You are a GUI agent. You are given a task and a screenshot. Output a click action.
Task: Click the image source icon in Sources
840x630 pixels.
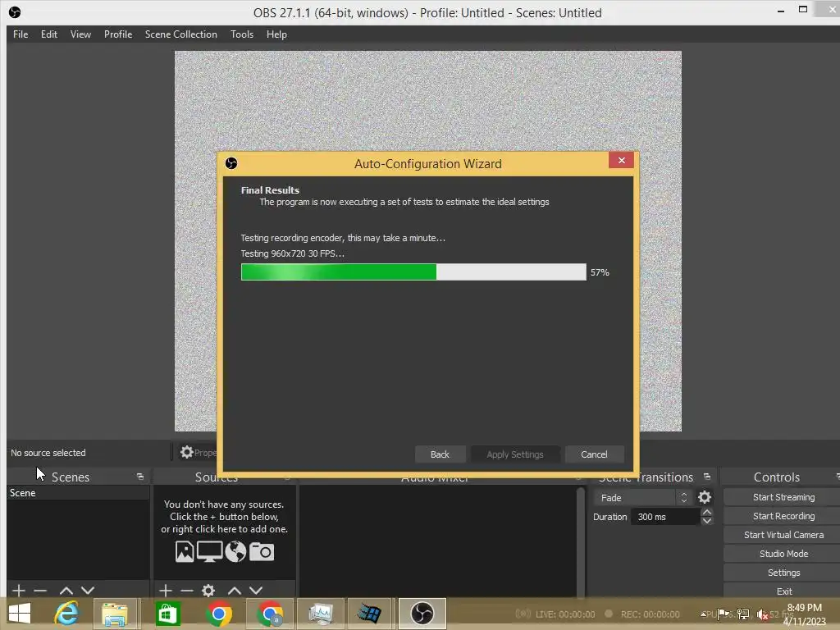click(x=185, y=551)
